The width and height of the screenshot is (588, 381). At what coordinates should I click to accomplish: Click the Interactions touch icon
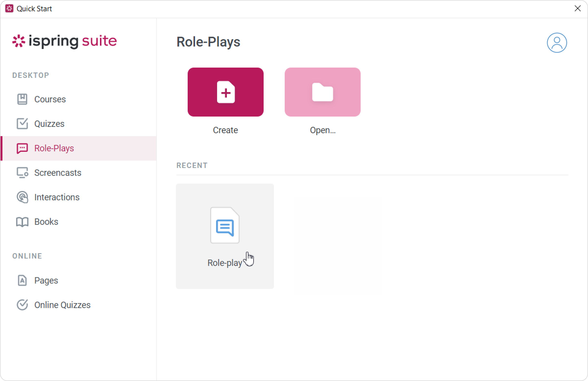click(22, 197)
